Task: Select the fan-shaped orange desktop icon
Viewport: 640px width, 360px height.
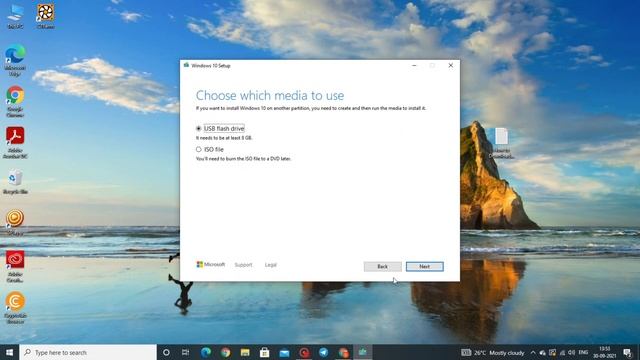Action: [x=45, y=16]
